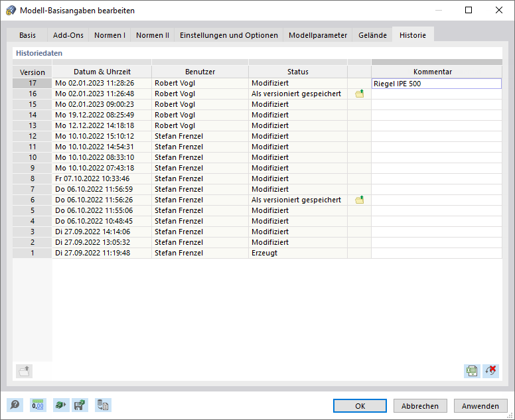Open the Normen I tab
Viewport: 515px width, 420px height.
tap(110, 35)
